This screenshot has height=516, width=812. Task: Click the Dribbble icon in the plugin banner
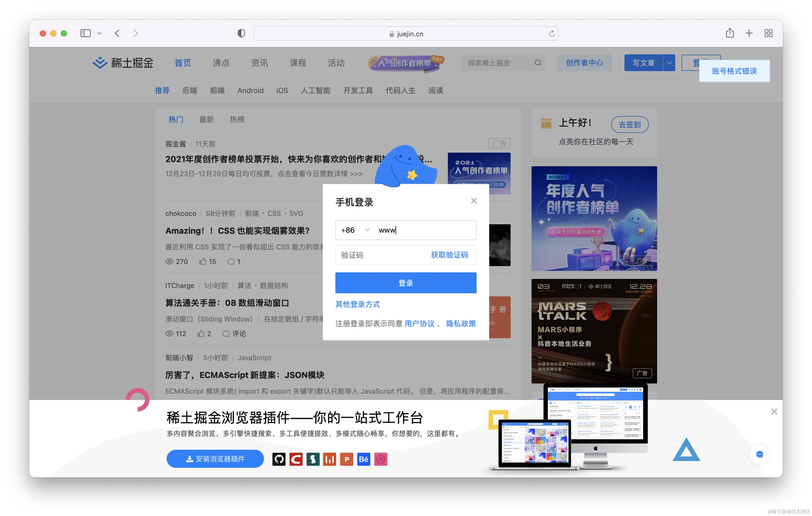pyautogui.click(x=381, y=459)
